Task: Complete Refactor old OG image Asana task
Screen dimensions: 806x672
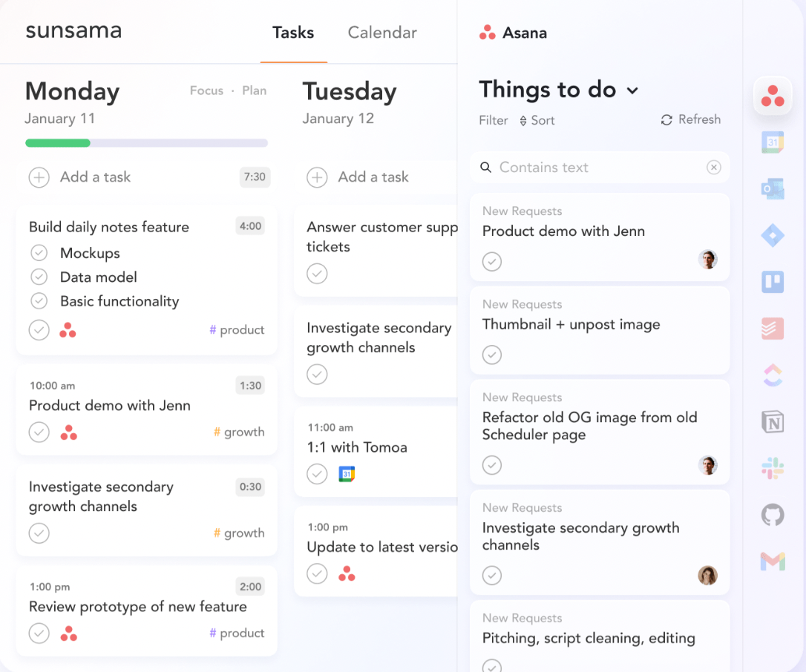Action: tap(492, 465)
